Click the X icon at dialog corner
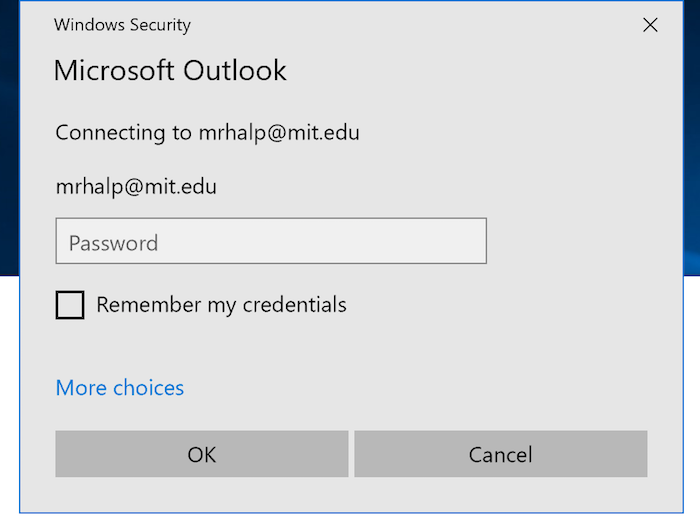700x521 pixels. 650,25
